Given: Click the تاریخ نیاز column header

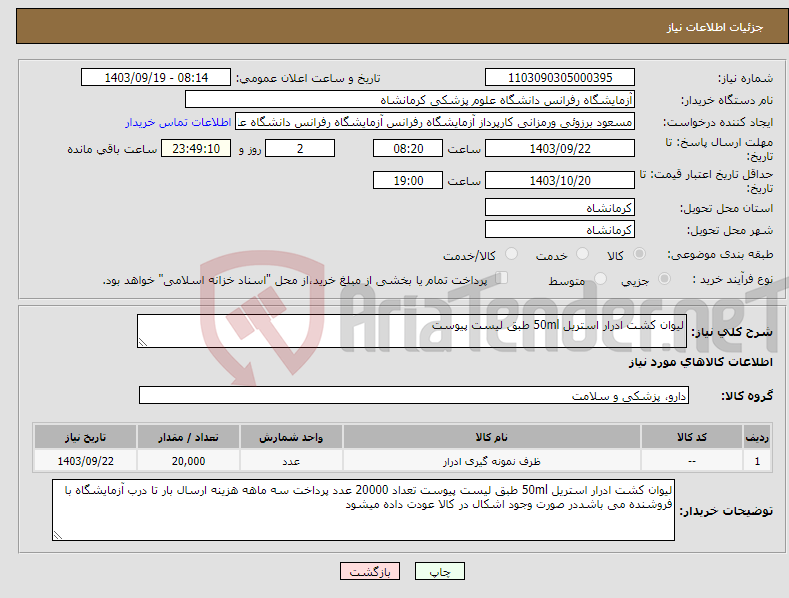Looking at the screenshot, I should tap(85, 437).
